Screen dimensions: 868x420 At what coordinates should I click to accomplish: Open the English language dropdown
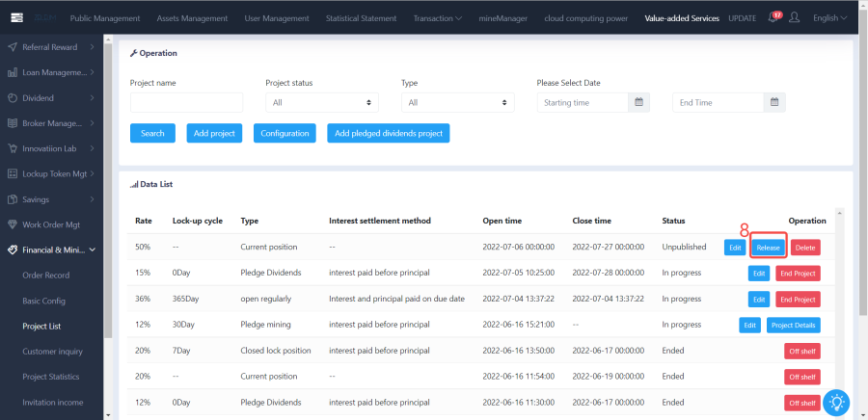click(829, 18)
